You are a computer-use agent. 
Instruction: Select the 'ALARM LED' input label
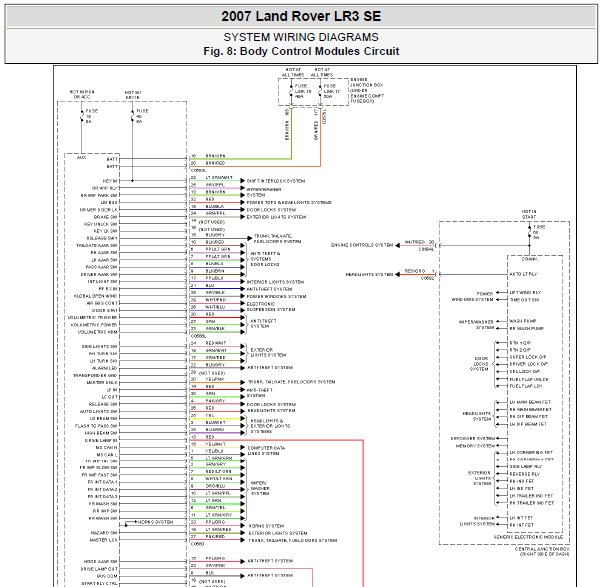pyautogui.click(x=105, y=368)
